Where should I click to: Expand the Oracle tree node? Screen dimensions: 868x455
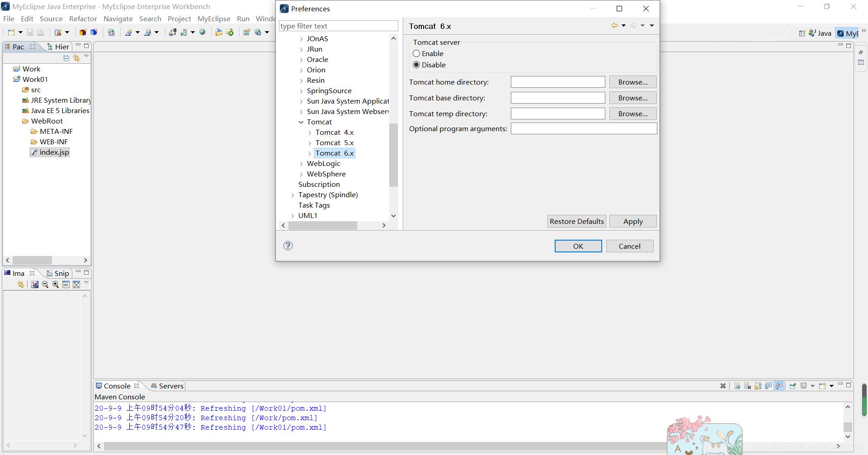(301, 60)
